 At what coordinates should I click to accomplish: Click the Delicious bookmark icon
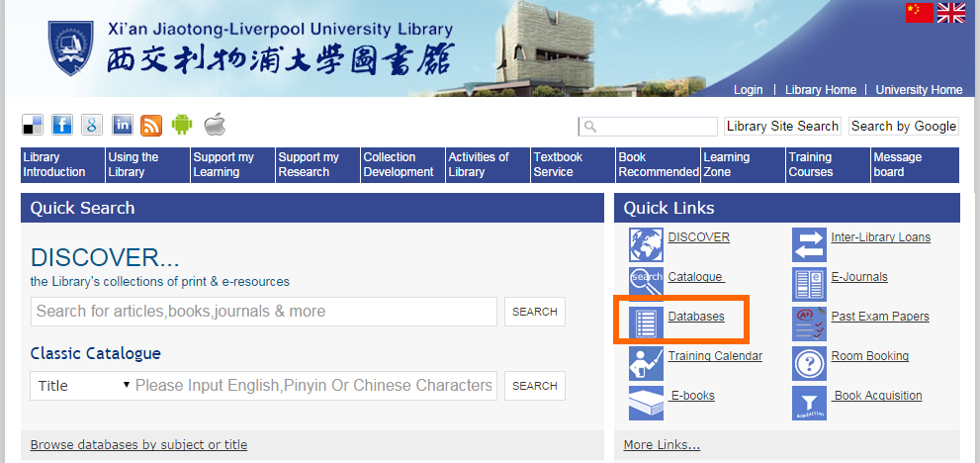tap(33, 126)
